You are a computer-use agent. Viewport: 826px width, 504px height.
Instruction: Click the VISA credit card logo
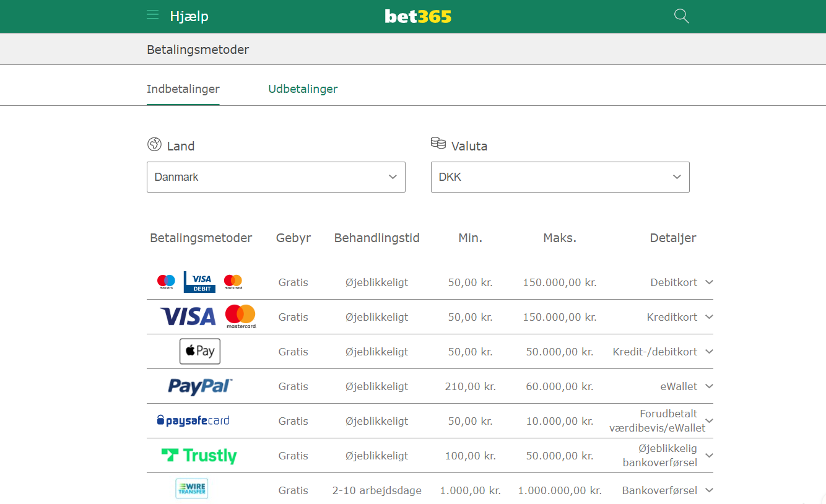tap(188, 317)
